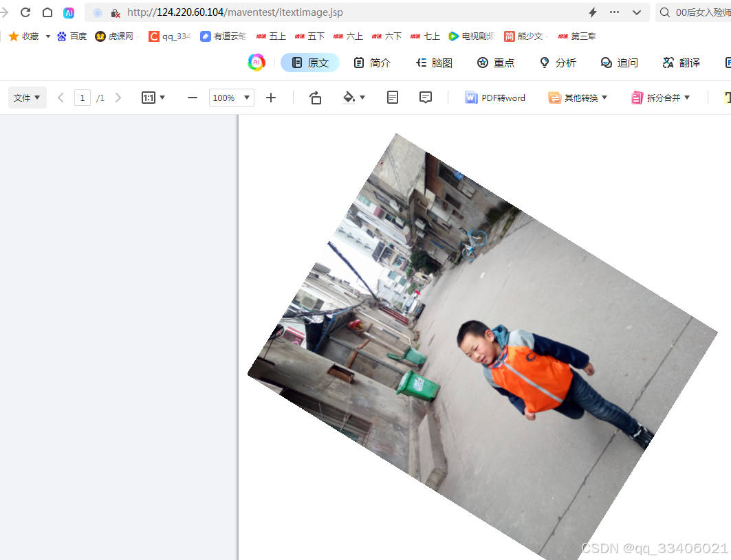Go to browser home page icon

pyautogui.click(x=47, y=12)
